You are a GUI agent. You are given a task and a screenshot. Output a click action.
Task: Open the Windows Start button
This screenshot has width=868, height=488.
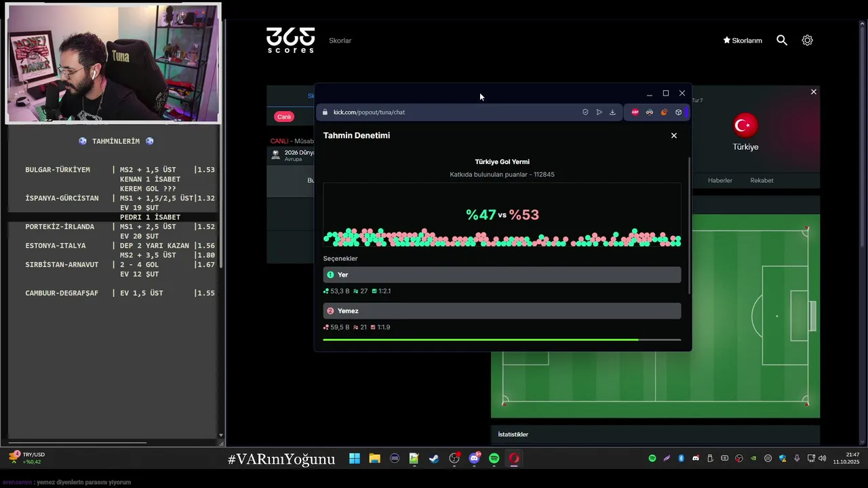pyautogui.click(x=355, y=459)
